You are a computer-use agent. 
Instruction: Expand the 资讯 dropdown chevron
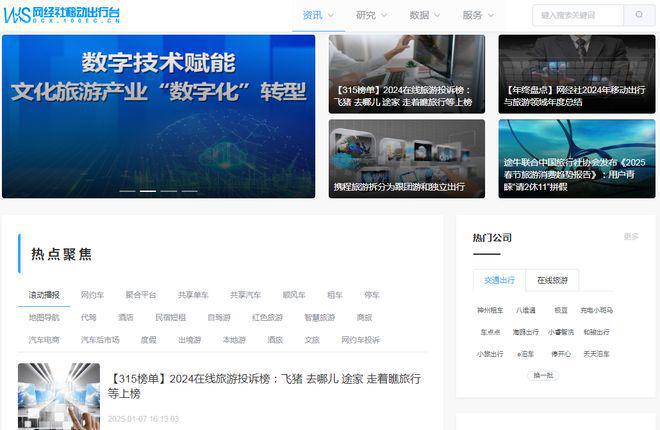[x=331, y=15]
